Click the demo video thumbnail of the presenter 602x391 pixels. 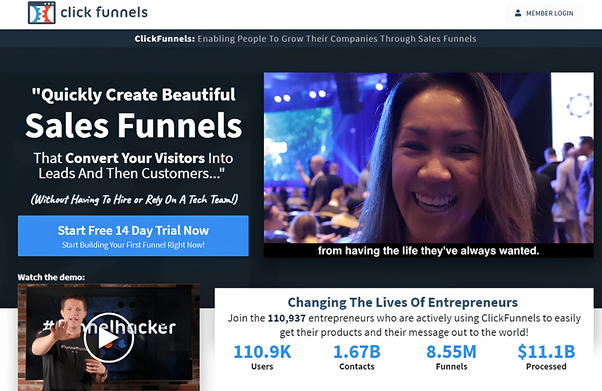(x=109, y=338)
